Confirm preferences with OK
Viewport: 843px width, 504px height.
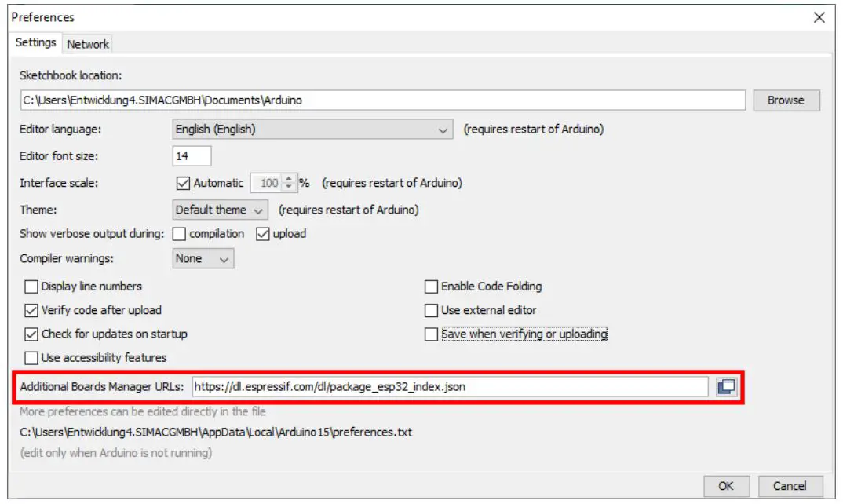[725, 486]
